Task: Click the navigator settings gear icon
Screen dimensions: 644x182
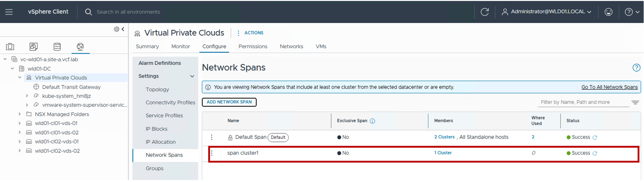Action: pyautogui.click(x=116, y=29)
